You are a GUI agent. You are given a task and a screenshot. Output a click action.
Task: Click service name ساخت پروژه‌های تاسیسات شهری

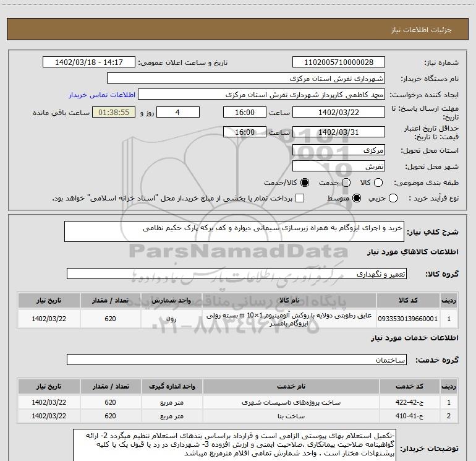coord(291,402)
